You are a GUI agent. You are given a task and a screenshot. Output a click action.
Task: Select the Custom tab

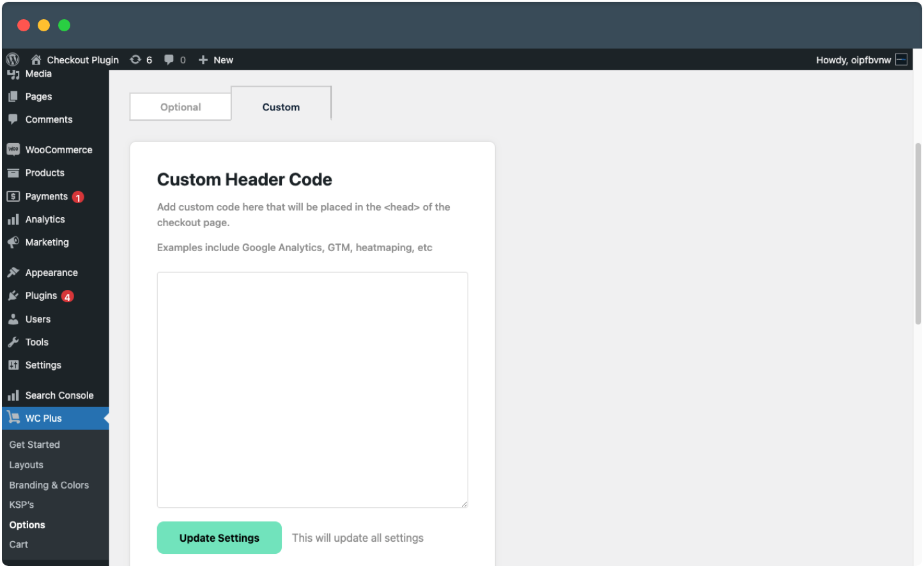click(281, 103)
